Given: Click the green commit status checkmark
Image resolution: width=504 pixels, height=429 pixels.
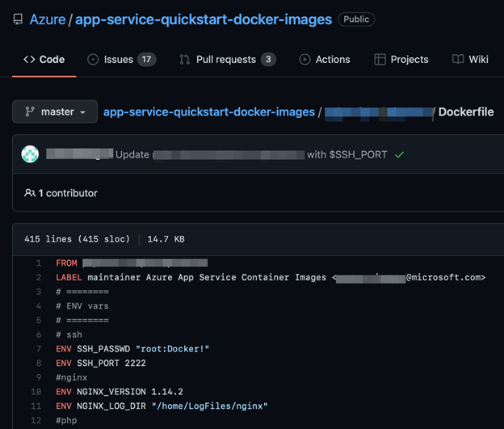Looking at the screenshot, I should 399,154.
